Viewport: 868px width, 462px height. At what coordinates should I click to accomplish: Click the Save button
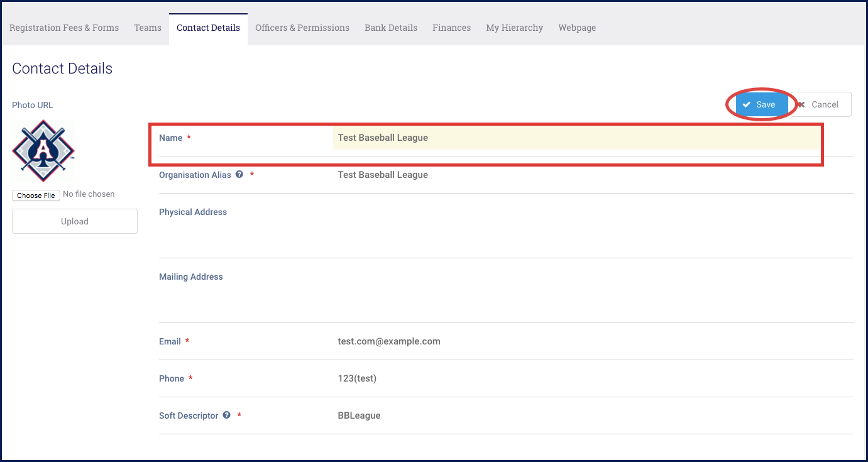[x=762, y=105]
